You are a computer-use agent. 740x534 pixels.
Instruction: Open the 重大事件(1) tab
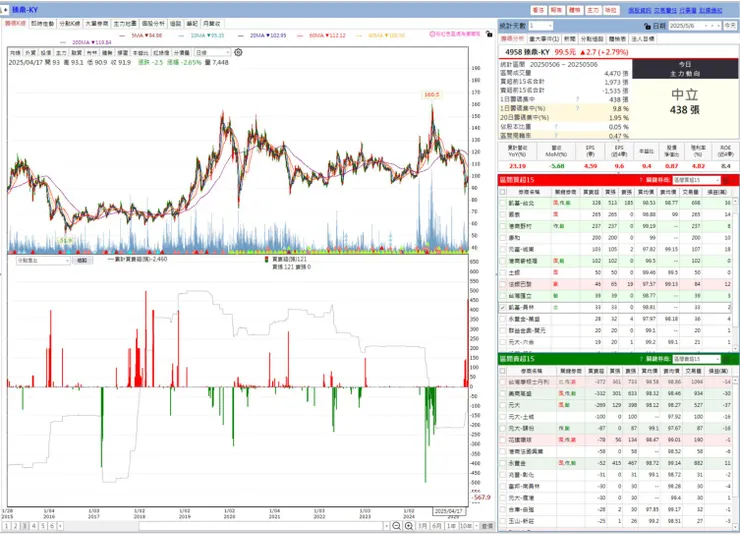(544, 39)
